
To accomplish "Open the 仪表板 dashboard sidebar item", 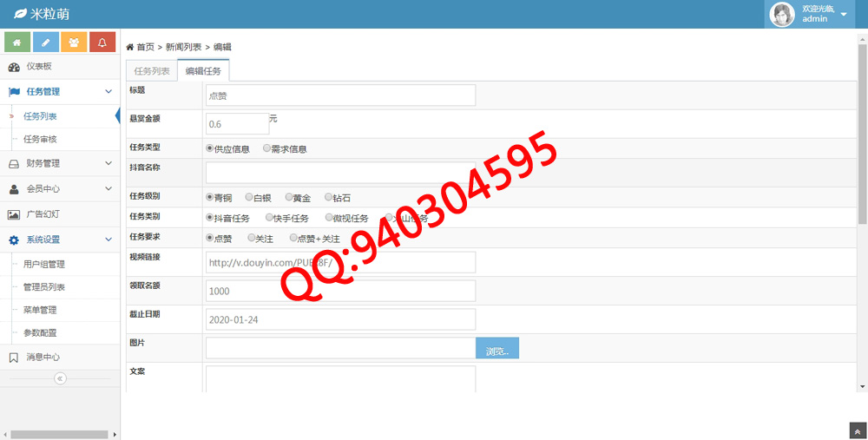I will (39, 67).
